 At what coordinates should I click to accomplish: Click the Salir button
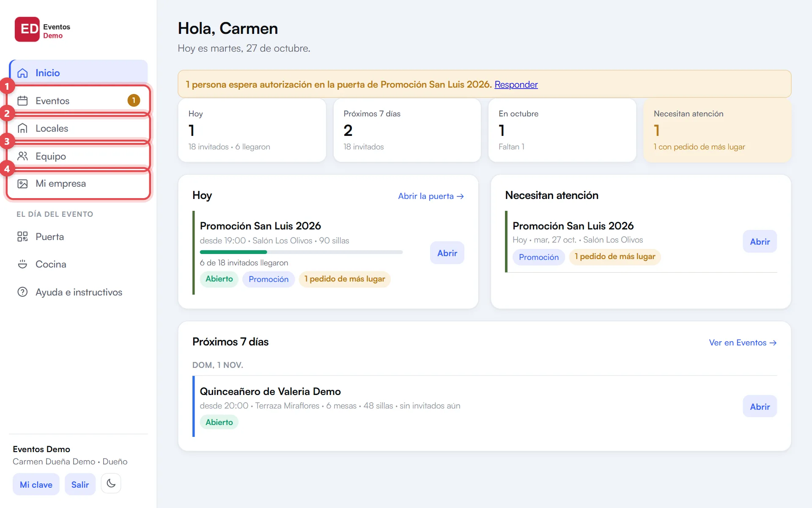pos(80,484)
